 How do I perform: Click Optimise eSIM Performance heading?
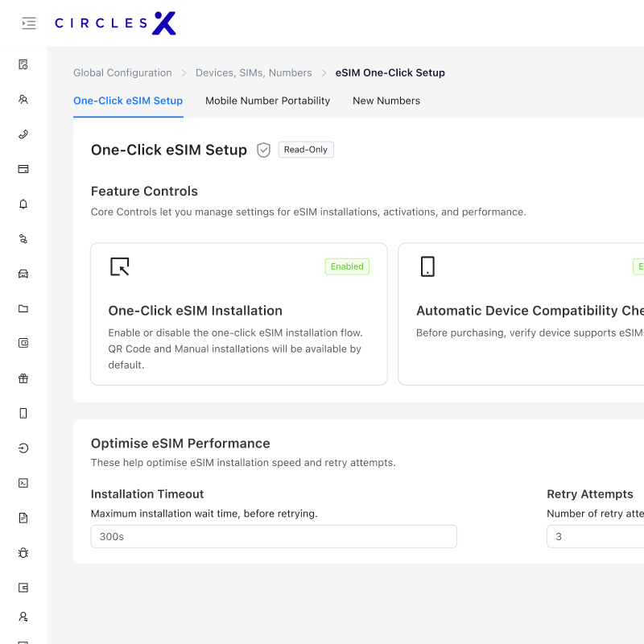point(180,444)
